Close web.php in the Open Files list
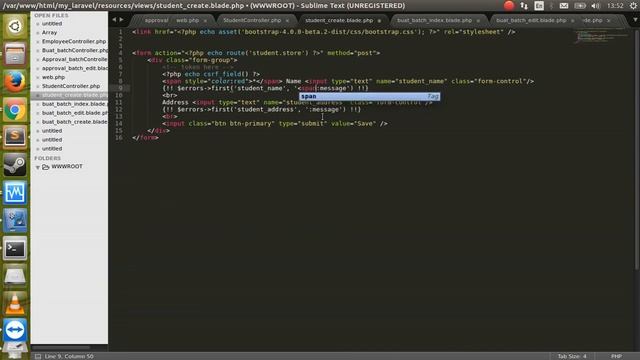This screenshot has height=360, width=640. [x=38, y=77]
